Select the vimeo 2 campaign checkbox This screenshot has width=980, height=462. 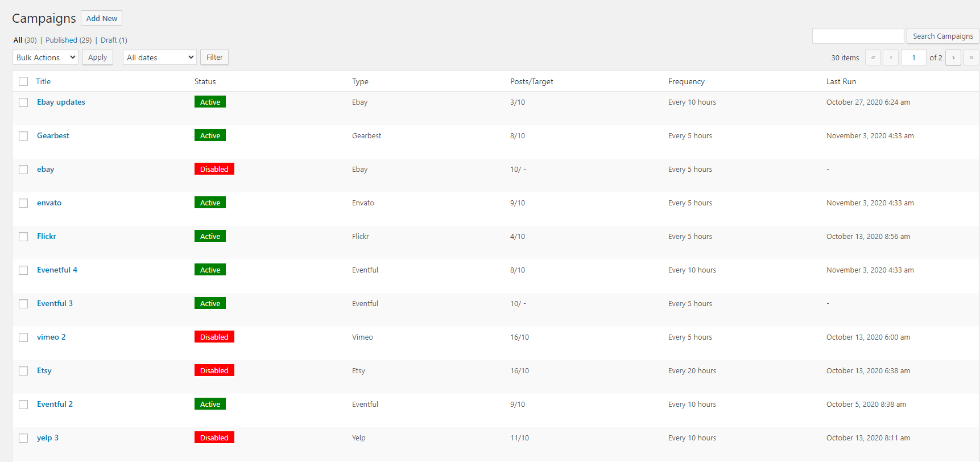(x=23, y=337)
